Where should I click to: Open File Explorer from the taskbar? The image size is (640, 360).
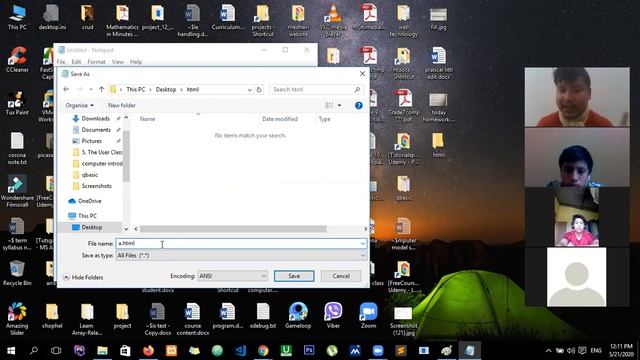[x=102, y=351]
